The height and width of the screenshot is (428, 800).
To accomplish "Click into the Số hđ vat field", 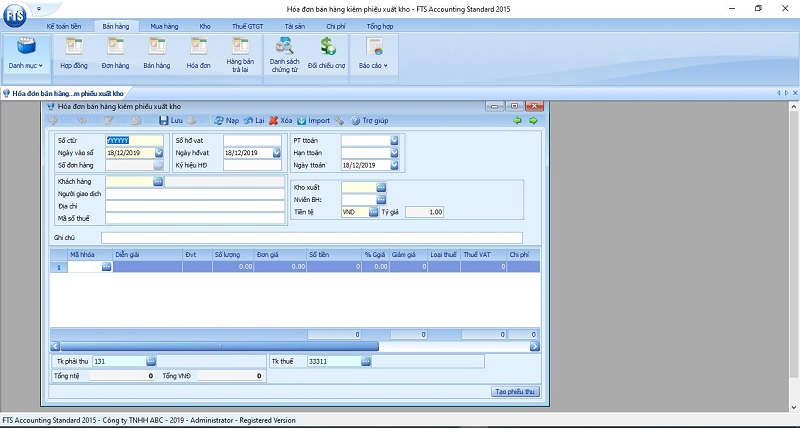I will [253, 140].
